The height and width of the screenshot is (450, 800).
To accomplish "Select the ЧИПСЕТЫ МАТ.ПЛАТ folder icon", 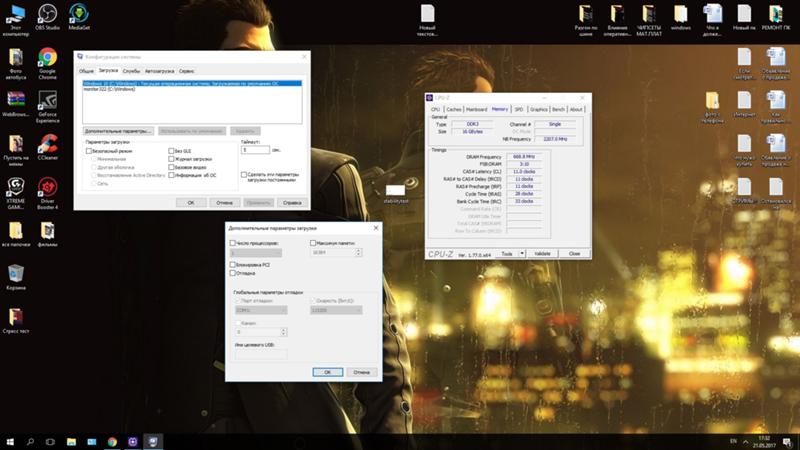I will click(x=649, y=20).
